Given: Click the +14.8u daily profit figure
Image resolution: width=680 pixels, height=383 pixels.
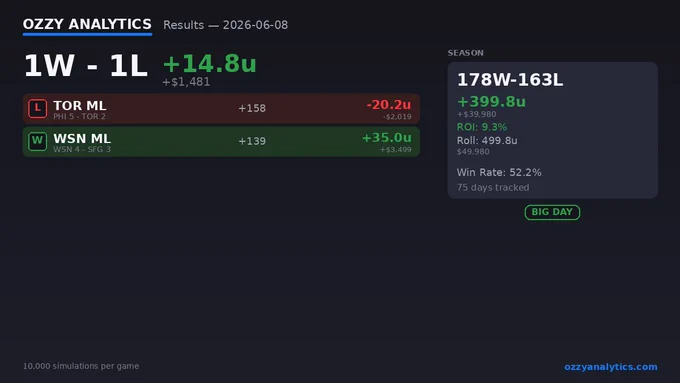Looking at the screenshot, I should pyautogui.click(x=209, y=64).
